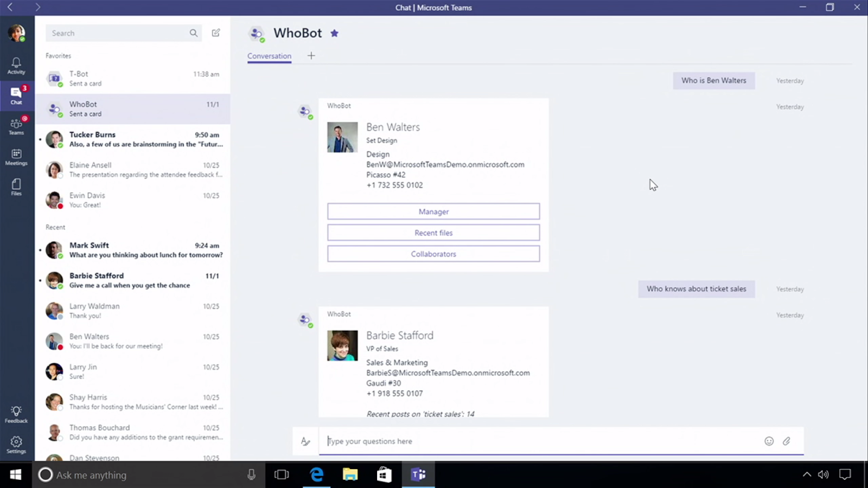
Task: Toggle the WhoBot favorite star
Action: pos(335,33)
